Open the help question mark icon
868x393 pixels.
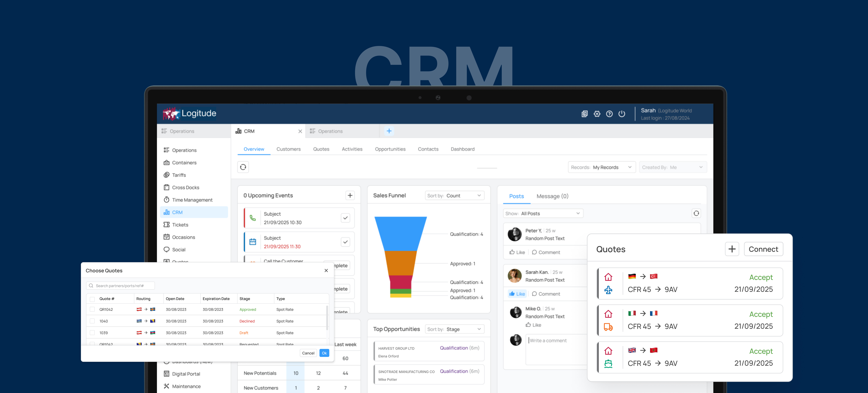click(x=609, y=114)
